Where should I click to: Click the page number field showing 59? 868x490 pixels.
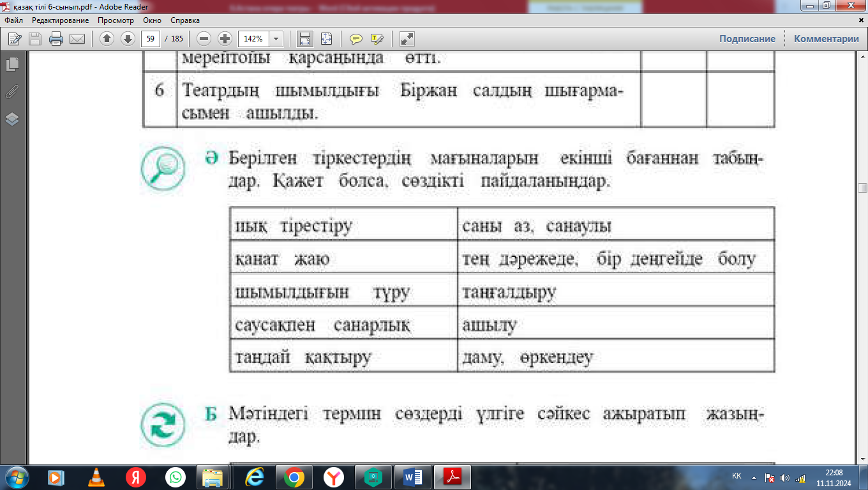[151, 39]
